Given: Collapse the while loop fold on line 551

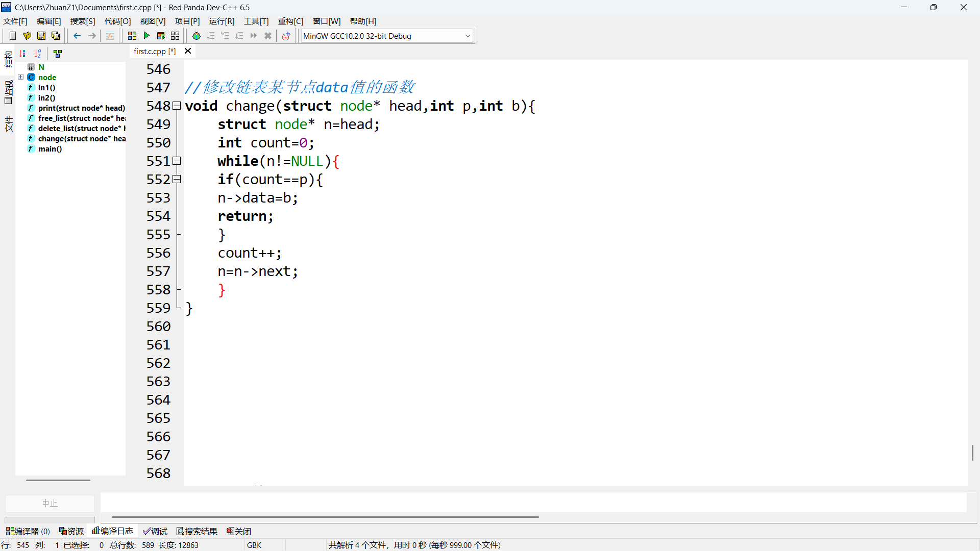Looking at the screenshot, I should point(177,161).
